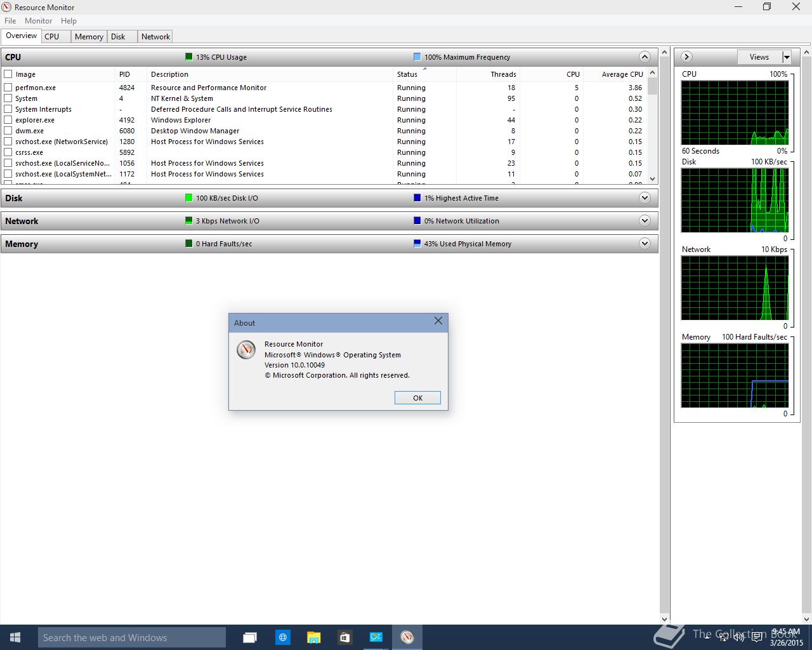The height and width of the screenshot is (650, 812).
Task: Click the main pane scroll-up arrow
Action: click(665, 51)
